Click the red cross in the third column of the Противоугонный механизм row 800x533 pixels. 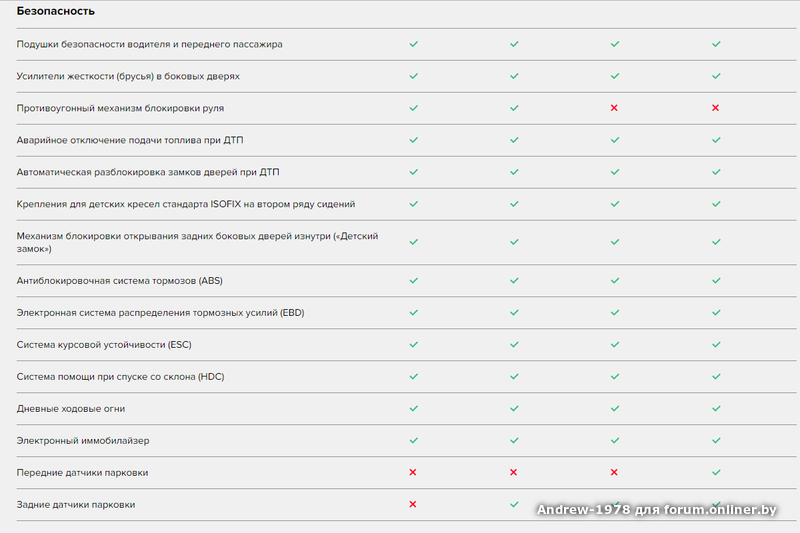click(614, 108)
